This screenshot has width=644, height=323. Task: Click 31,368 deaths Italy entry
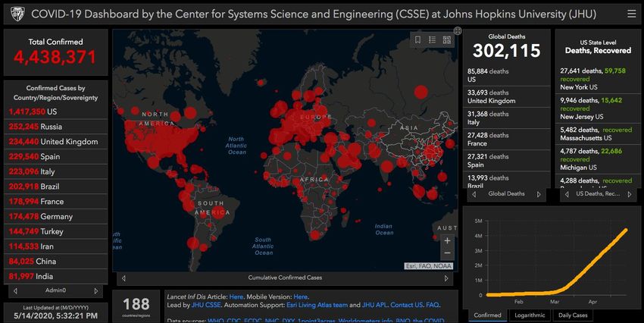[x=507, y=118]
